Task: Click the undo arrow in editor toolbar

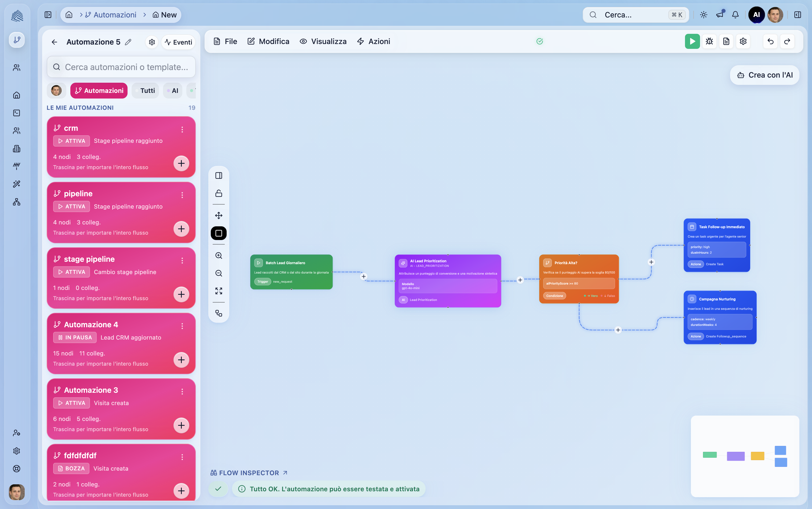Action: 770,41
